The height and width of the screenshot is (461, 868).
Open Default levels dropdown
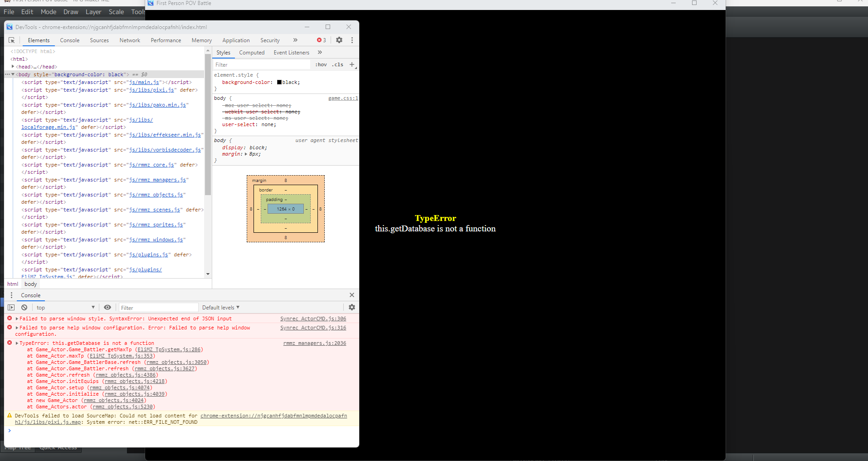[x=221, y=307]
